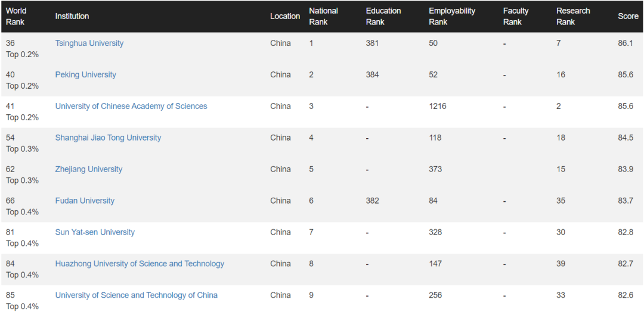This screenshot has width=644, height=315.
Task: Open the Tsinghua University link
Action: tap(89, 43)
